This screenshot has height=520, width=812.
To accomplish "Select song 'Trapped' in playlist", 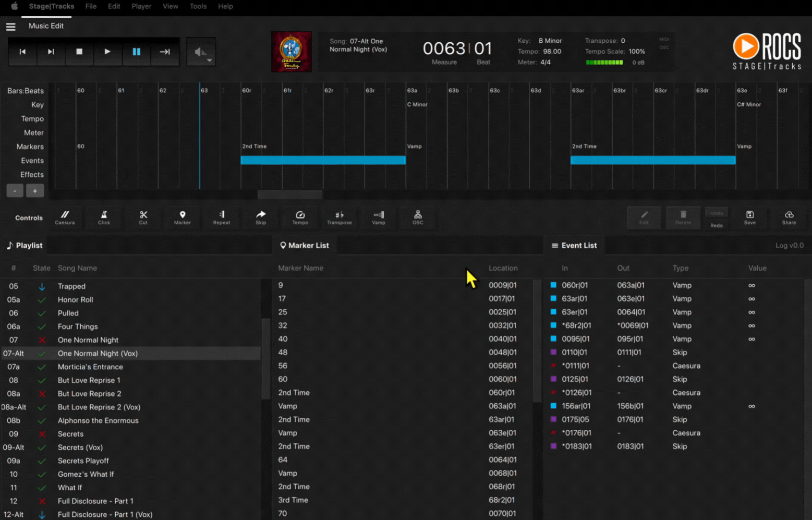I will click(130, 286).
